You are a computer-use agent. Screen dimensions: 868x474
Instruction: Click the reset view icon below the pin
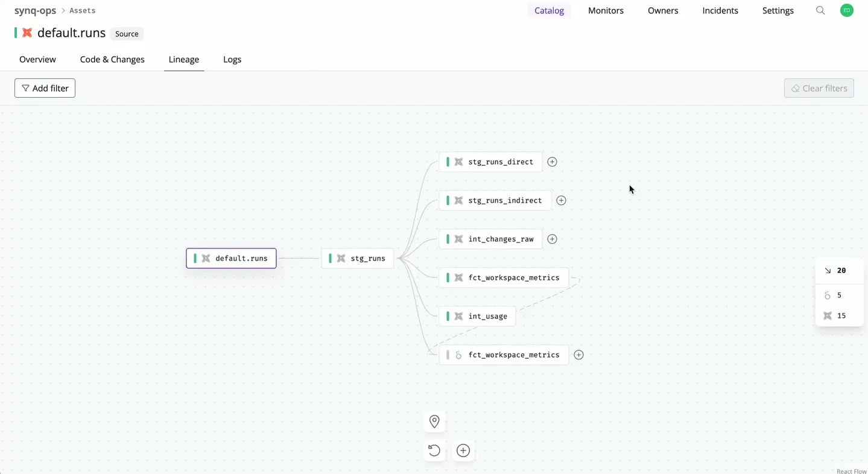[434, 450]
